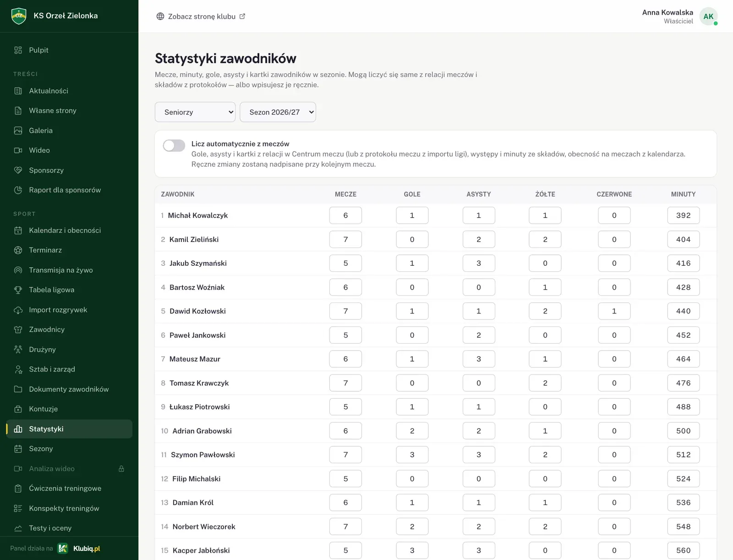Viewport: 733px width, 560px height.
Task: Click the Import rozgrywek cloud icon
Action: [18, 310]
